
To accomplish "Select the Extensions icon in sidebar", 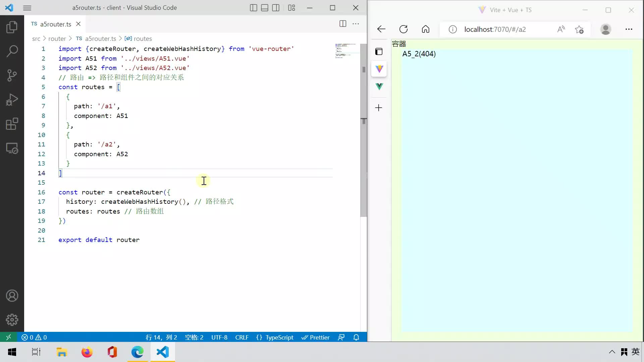I will (x=12, y=124).
